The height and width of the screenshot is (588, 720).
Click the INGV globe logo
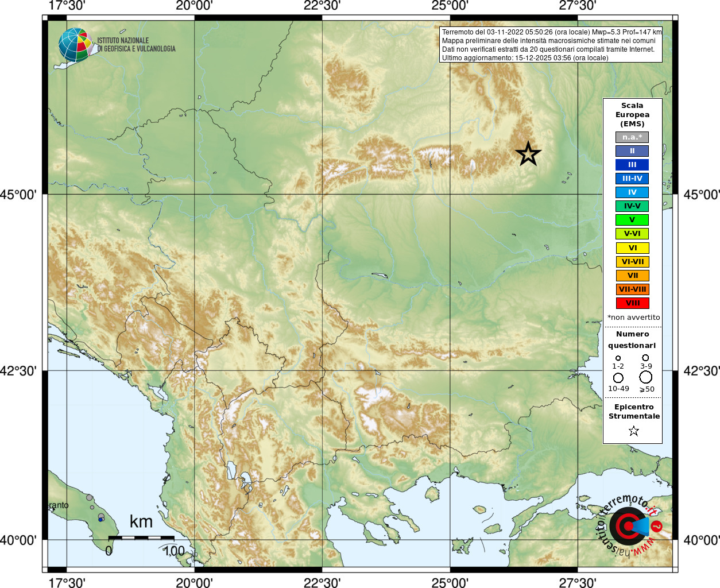click(75, 45)
